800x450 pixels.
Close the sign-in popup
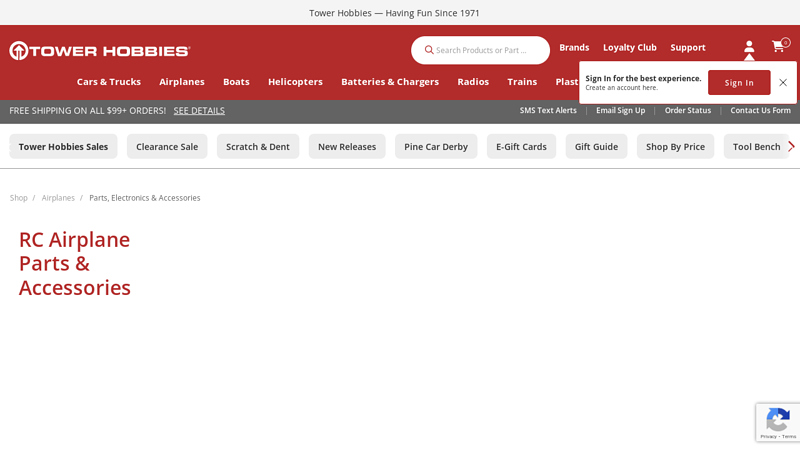pyautogui.click(x=783, y=83)
